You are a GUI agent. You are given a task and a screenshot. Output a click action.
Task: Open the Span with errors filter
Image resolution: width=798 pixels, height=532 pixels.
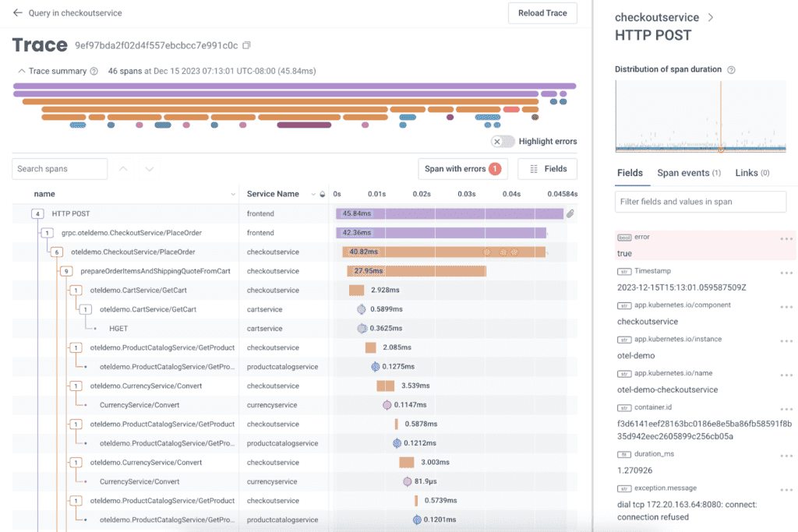463,168
